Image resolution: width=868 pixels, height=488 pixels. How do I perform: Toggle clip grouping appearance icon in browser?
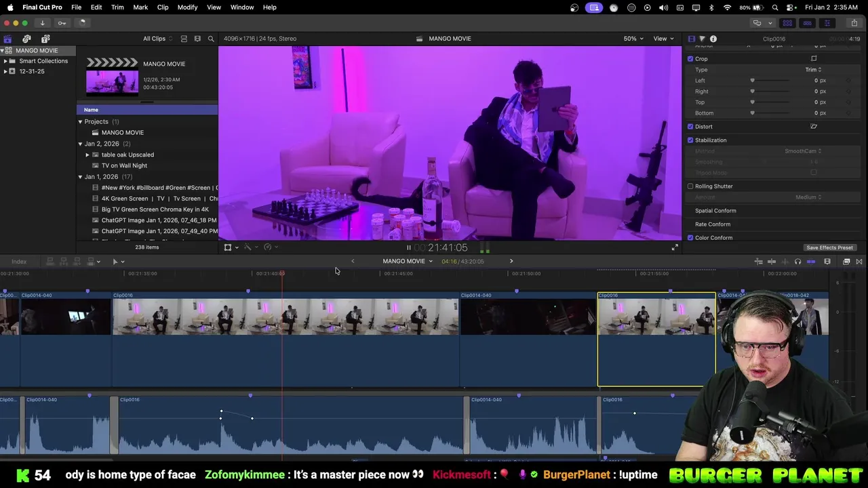(x=184, y=39)
